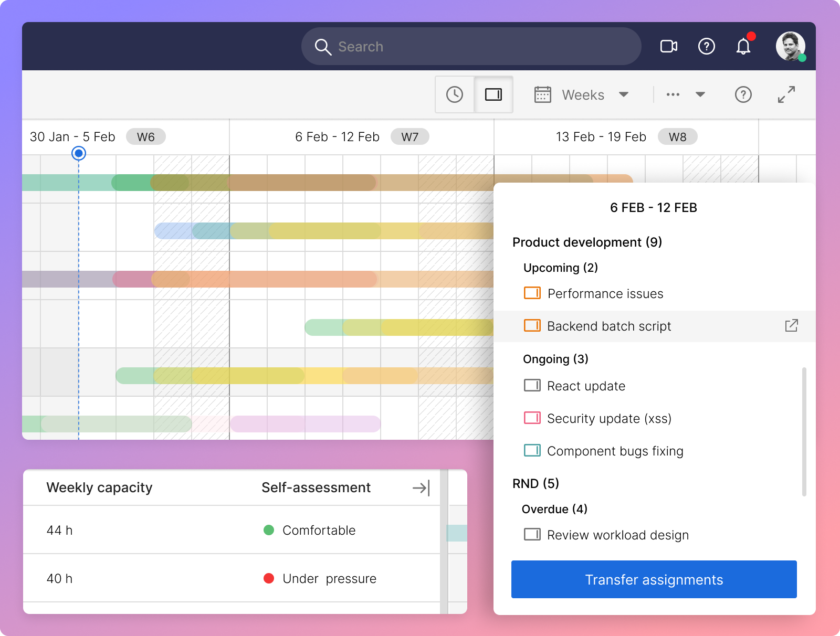The image size is (840, 636).
Task: Click into the Search field
Action: (471, 47)
